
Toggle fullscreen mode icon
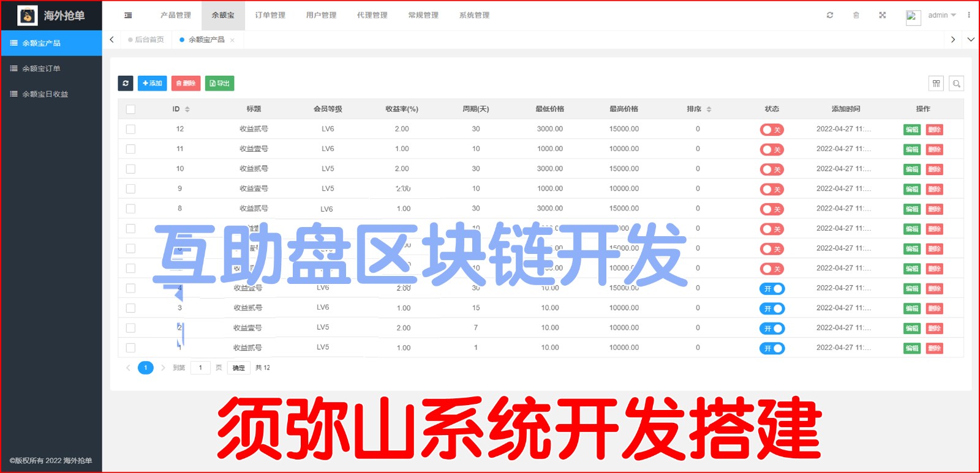[x=883, y=15]
